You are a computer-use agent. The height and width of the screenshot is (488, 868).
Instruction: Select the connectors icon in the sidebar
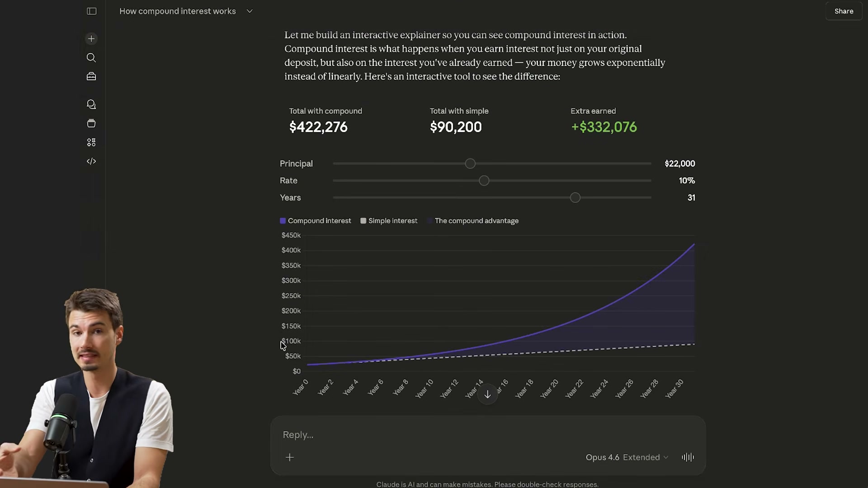point(91,142)
